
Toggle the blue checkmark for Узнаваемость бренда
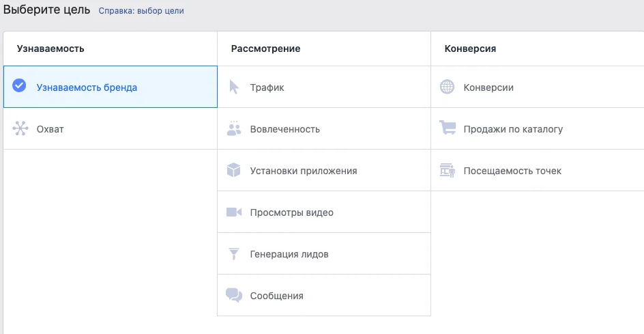pos(20,86)
